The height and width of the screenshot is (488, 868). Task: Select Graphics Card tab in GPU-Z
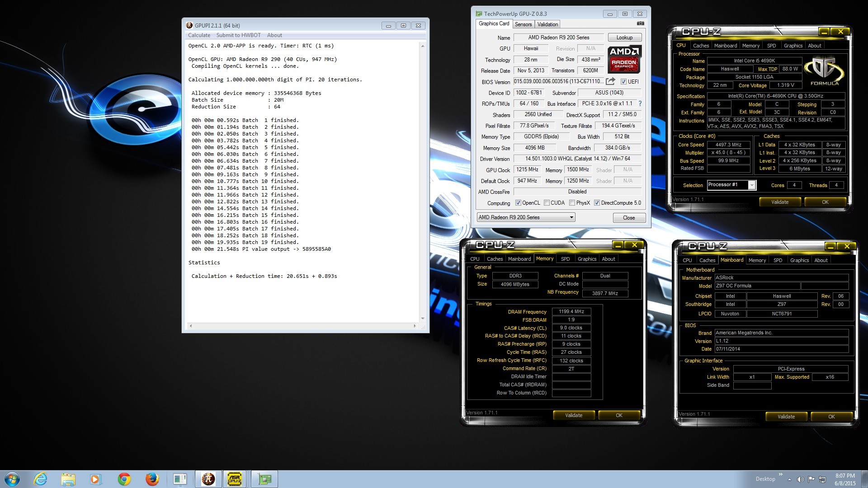494,23
